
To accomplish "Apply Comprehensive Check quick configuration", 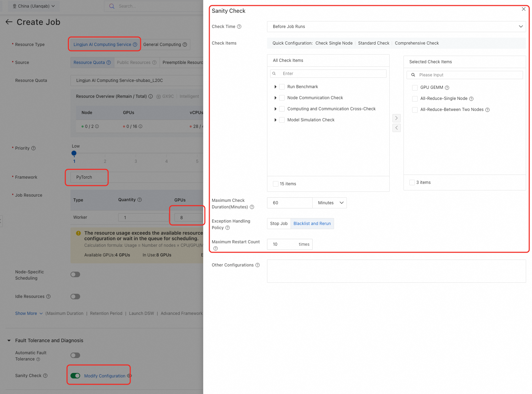I will (417, 43).
